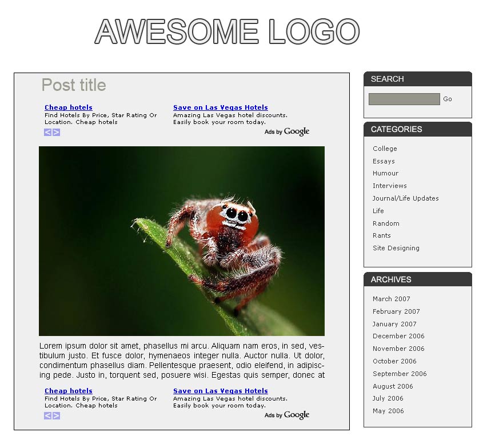Image resolution: width=487 pixels, height=448 pixels.
Task: Click the spider photo in the post
Action: point(182,241)
